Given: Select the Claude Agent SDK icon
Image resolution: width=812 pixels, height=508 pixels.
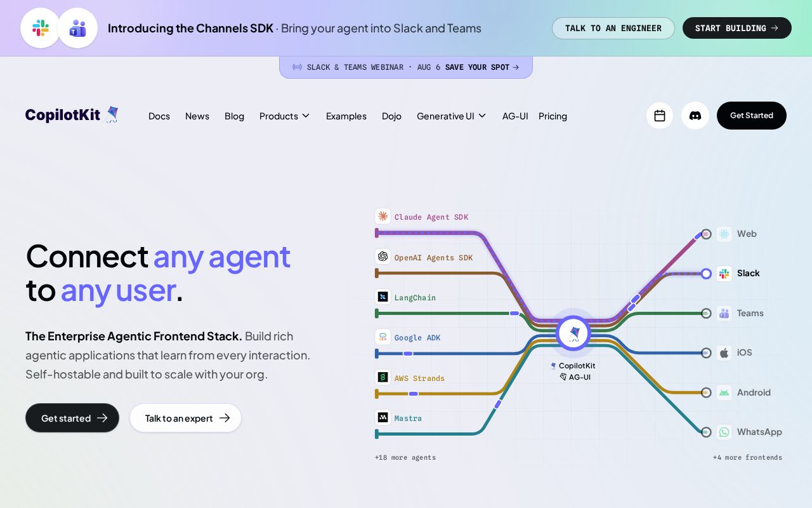Looking at the screenshot, I should (x=383, y=217).
